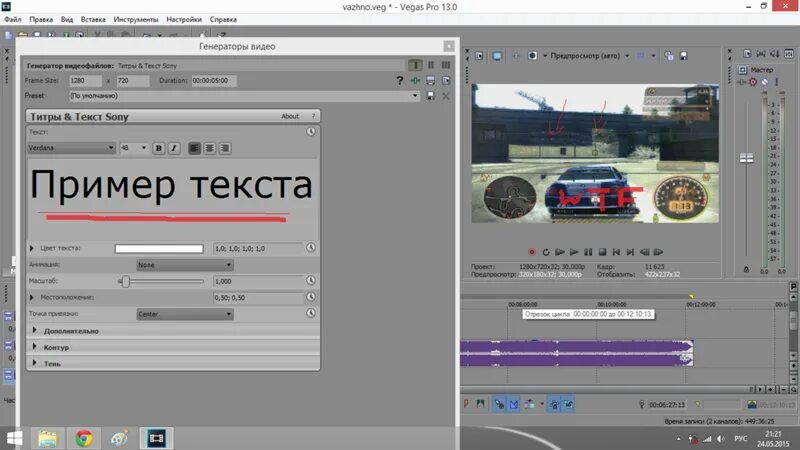Toggle bold text formatting in the text generator

pos(159,148)
